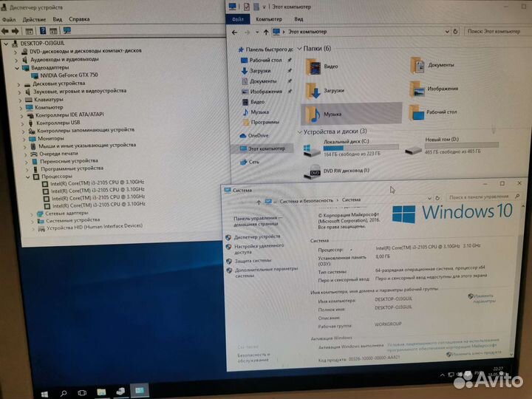
Task: Click Защита системы link
Action: click(x=253, y=261)
